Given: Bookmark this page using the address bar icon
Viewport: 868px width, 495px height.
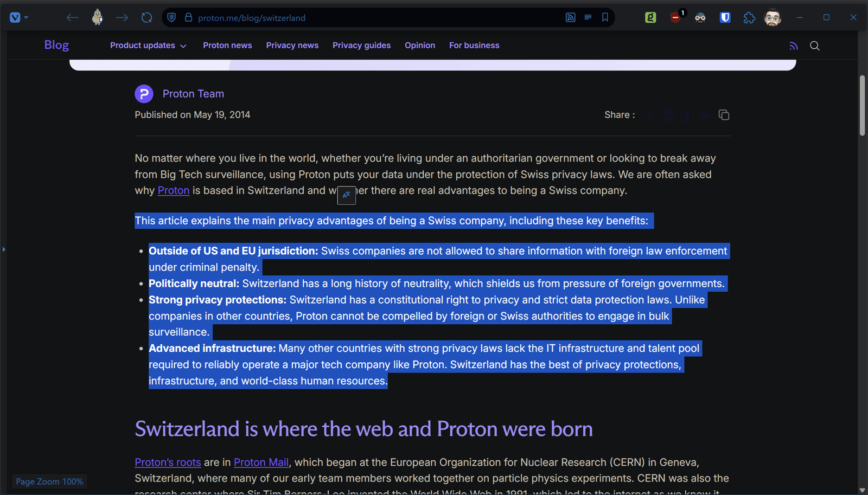Looking at the screenshot, I should pyautogui.click(x=605, y=18).
